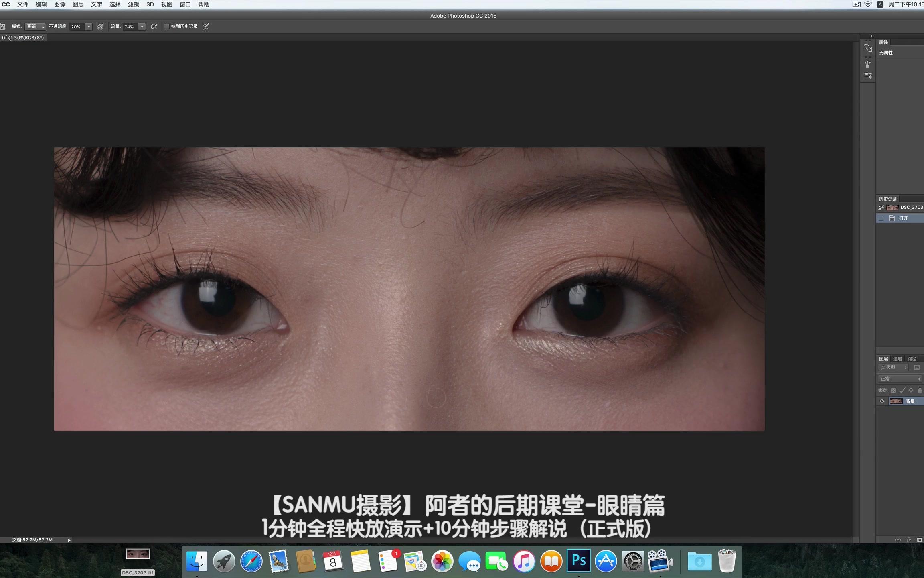Screen dimensions: 924x578
Task: Switch to the 通道 tab
Action: pos(898,359)
